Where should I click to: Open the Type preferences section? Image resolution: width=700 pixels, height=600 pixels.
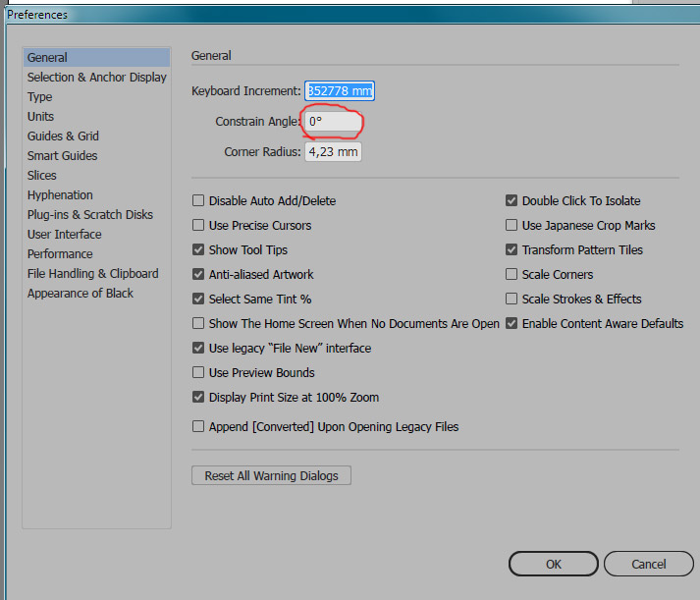(x=39, y=97)
